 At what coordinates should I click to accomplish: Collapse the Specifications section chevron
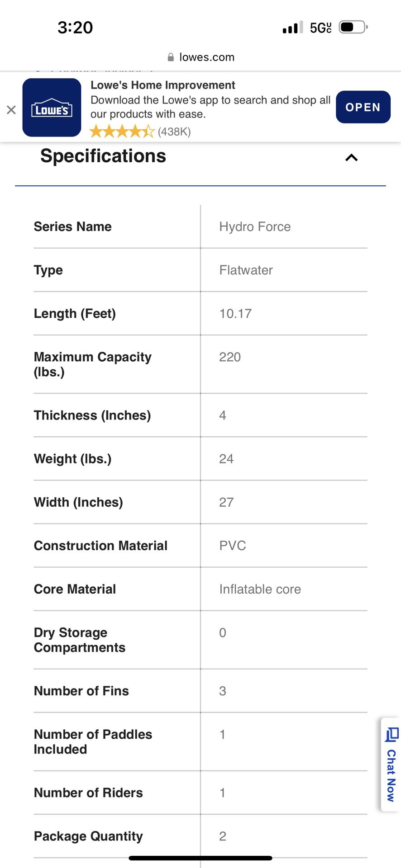pos(351,157)
